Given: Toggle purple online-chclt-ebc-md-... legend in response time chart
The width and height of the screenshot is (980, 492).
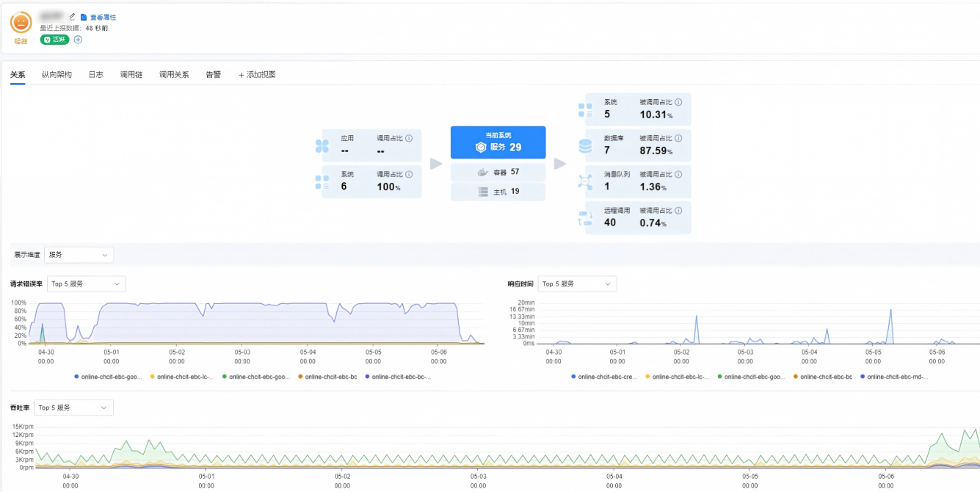Looking at the screenshot, I should pyautogui.click(x=894, y=377).
